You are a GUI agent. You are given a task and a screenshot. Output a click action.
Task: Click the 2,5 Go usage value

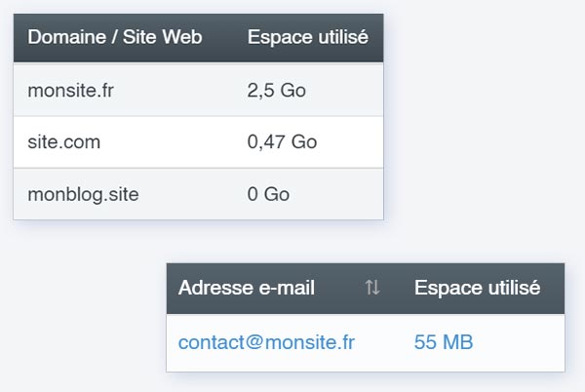pos(277,91)
